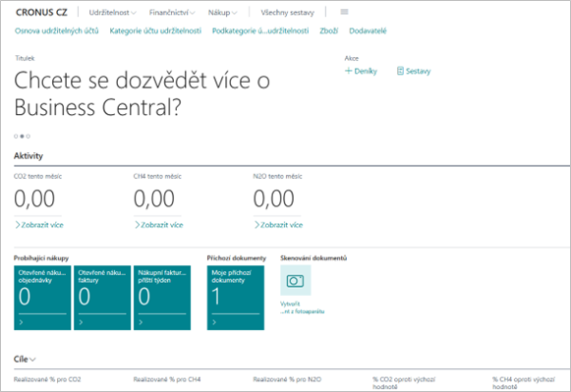
Task: Open Podkategorie účtu udržitelnosti link
Action: 260,30
